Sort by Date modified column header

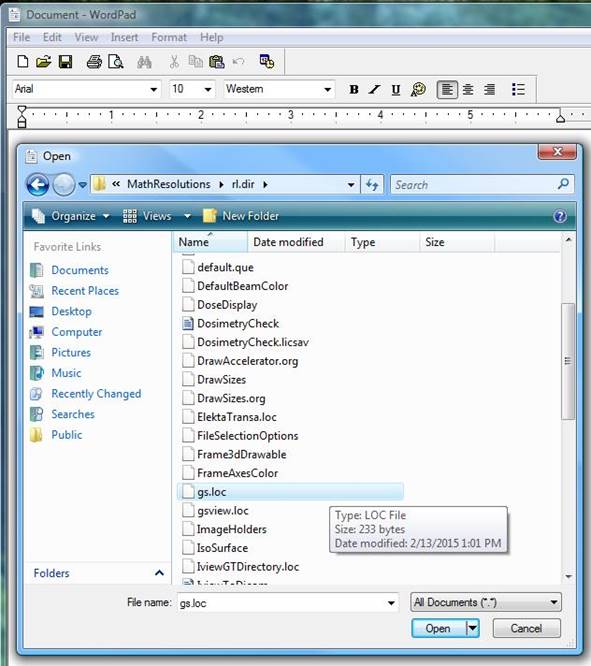click(x=296, y=242)
